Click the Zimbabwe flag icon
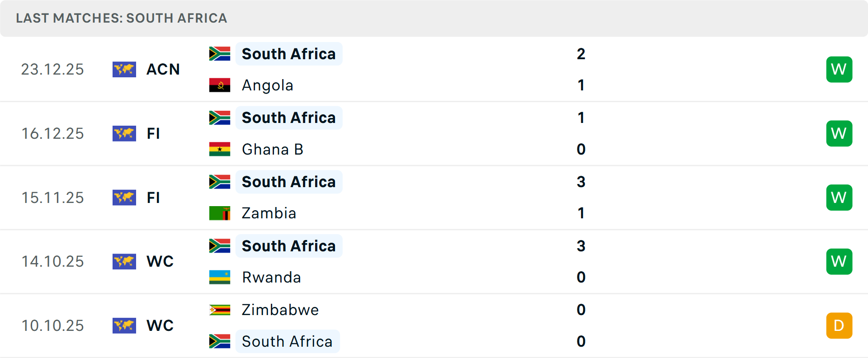The image size is (868, 358). pyautogui.click(x=220, y=310)
